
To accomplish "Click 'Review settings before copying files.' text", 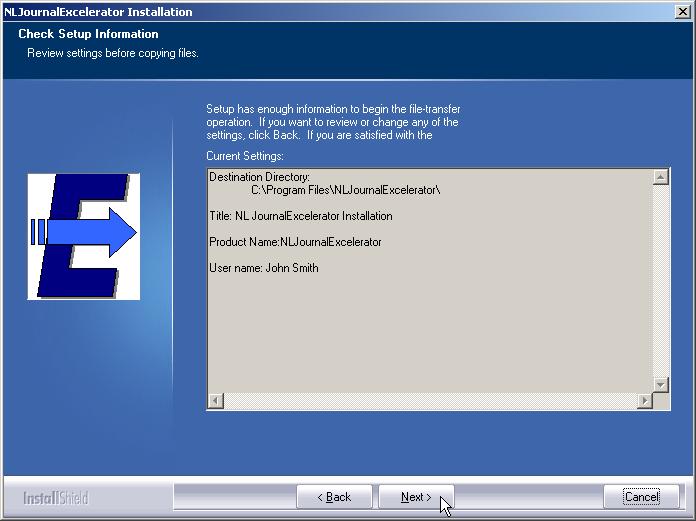I will pos(113,53).
